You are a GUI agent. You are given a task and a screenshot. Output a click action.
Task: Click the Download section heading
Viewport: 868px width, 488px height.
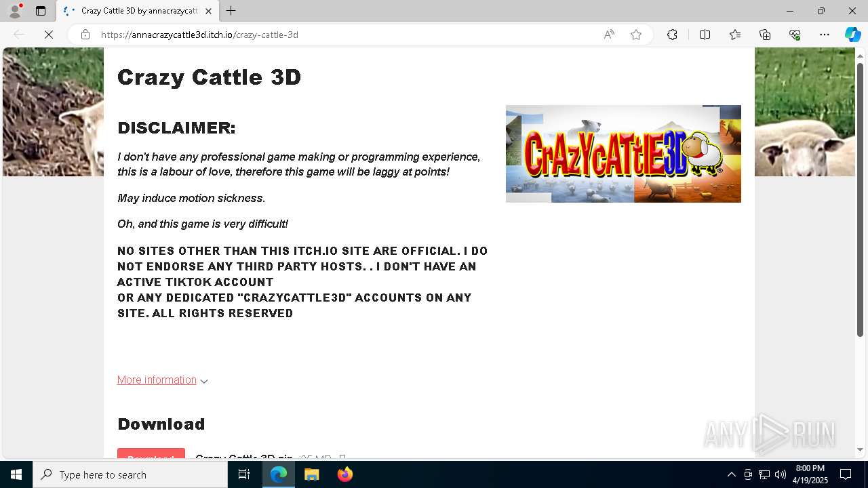pyautogui.click(x=161, y=424)
